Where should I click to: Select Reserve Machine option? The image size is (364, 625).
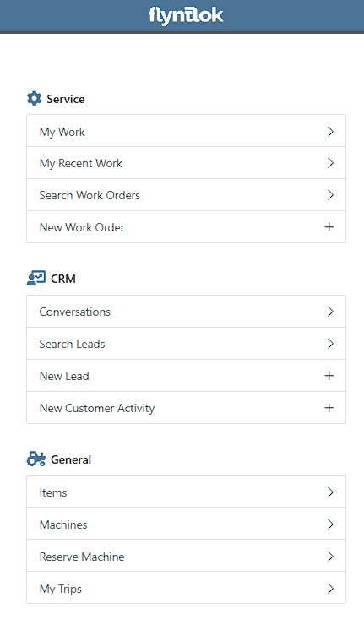[186, 556]
